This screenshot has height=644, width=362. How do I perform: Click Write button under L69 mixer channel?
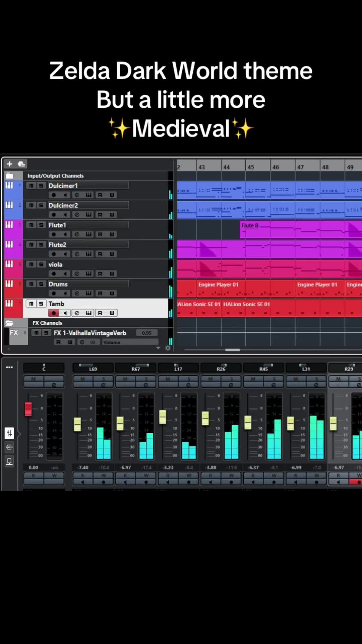click(x=104, y=475)
